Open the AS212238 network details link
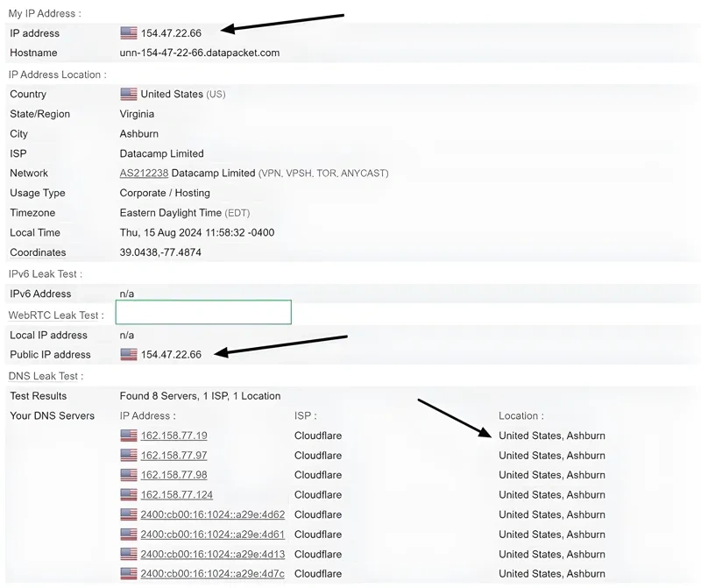This screenshot has width=701, height=588. pyautogui.click(x=144, y=173)
